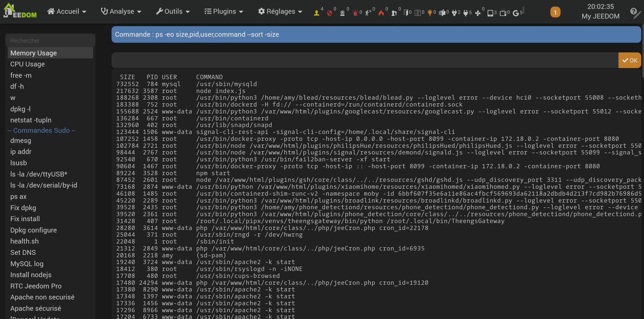Click the Google G summary icon

[516, 13]
